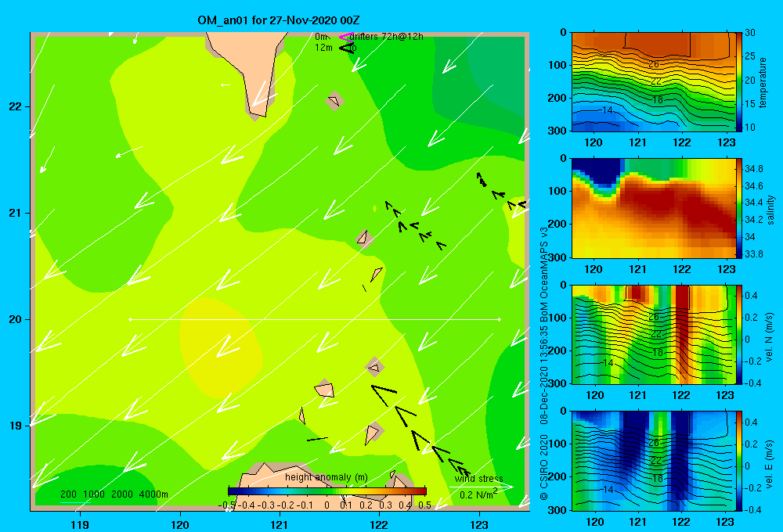The image size is (783, 532).
Task: Click the 'vel. N (m/s)' colorbar label
Action: pyautogui.click(x=770, y=337)
